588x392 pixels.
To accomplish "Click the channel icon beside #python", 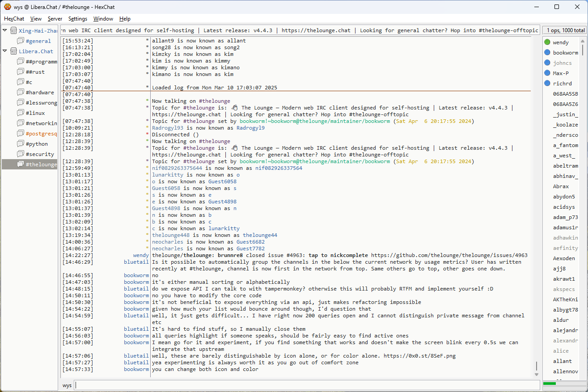I will coord(20,144).
